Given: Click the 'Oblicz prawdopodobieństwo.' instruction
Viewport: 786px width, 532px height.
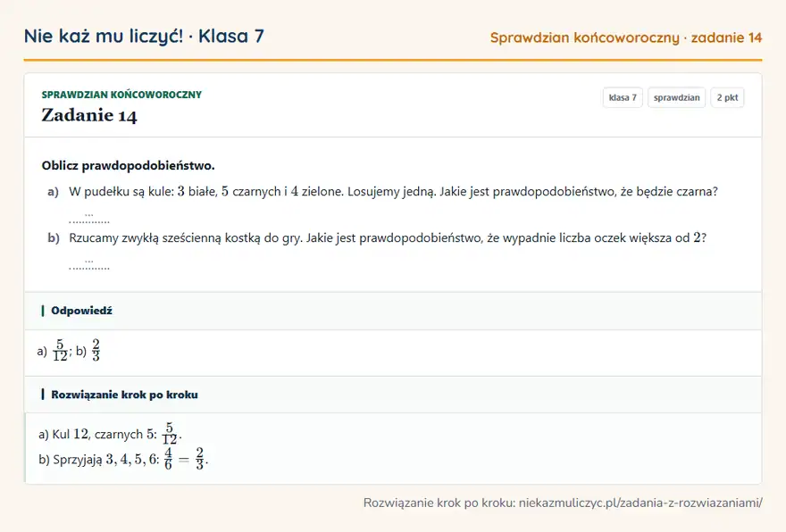Looking at the screenshot, I should click(x=129, y=165).
